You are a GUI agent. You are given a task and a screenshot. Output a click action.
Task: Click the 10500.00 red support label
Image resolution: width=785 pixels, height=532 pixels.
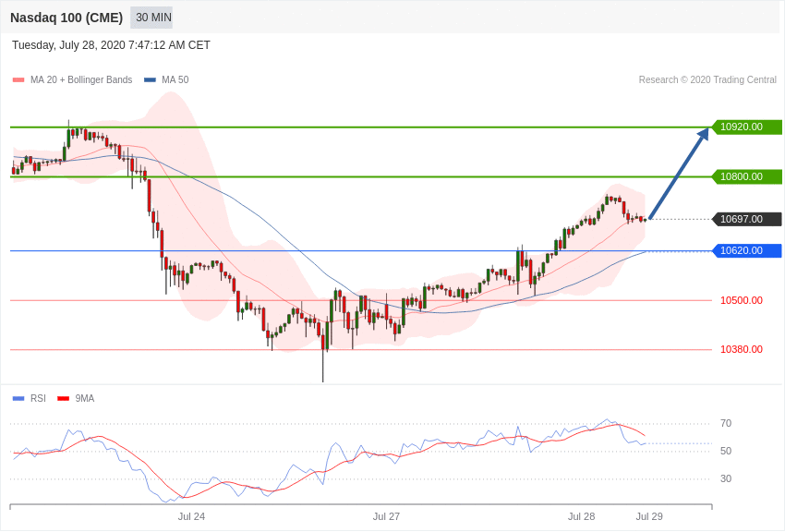742,300
